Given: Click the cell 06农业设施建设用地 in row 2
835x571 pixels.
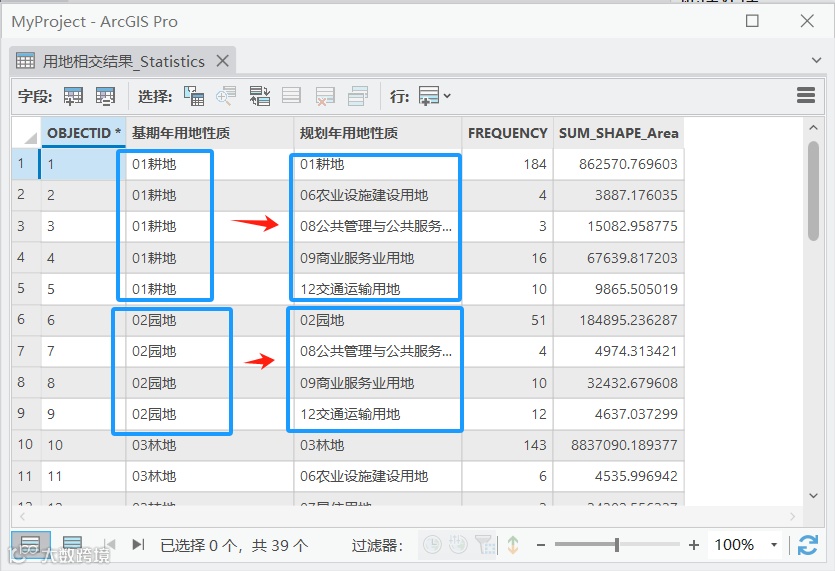Looking at the screenshot, I should (378, 195).
